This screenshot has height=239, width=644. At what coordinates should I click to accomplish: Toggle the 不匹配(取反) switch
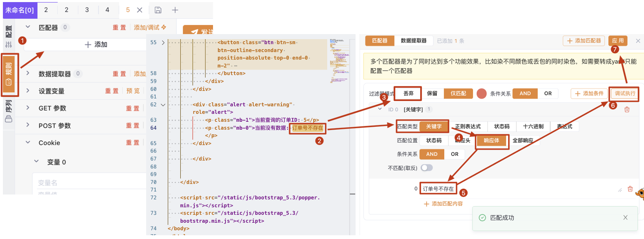427,168
